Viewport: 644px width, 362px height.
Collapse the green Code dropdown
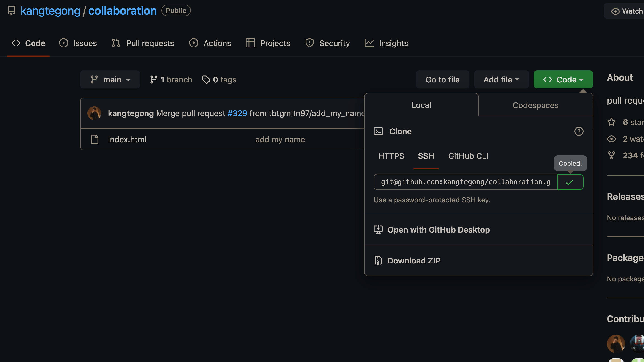tap(563, 80)
